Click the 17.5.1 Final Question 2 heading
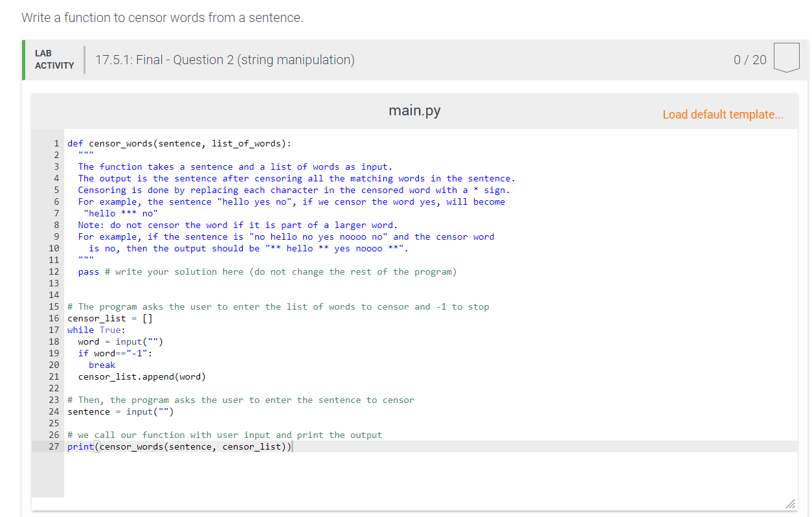 [x=225, y=60]
